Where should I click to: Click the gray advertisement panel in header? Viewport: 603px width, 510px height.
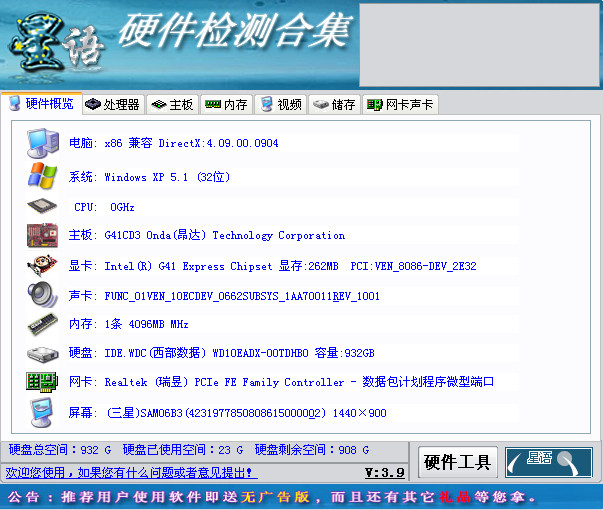(x=479, y=45)
